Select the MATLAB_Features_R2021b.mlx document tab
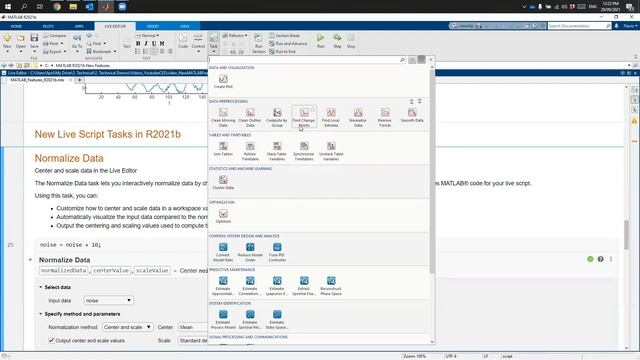The height and width of the screenshot is (360, 640). point(38,80)
